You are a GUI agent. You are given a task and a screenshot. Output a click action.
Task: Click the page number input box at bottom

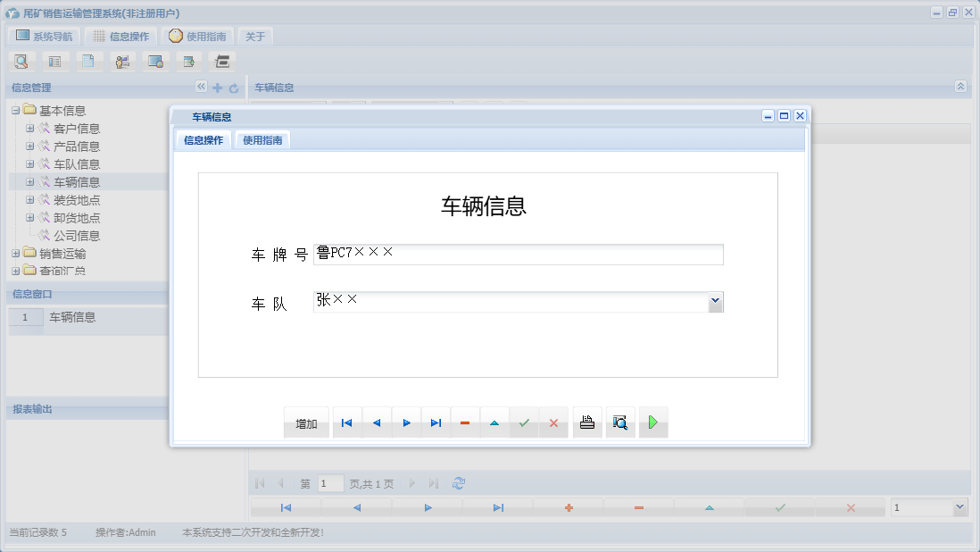point(329,482)
